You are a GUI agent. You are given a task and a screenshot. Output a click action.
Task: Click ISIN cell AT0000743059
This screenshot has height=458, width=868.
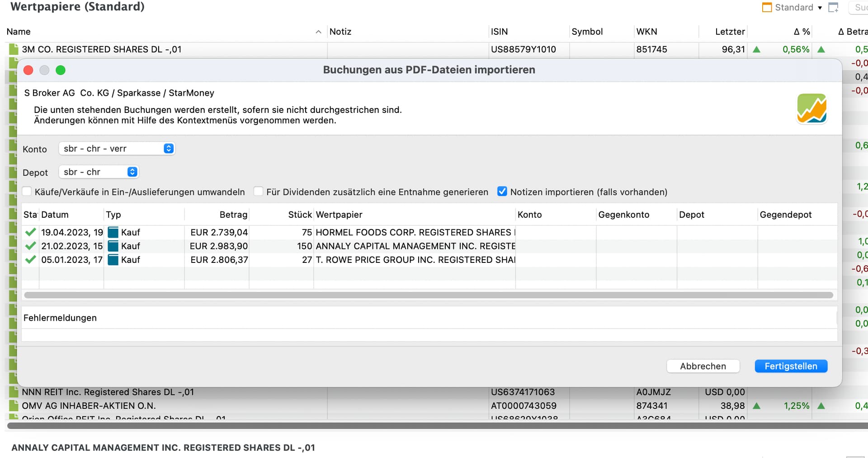pyautogui.click(x=524, y=406)
